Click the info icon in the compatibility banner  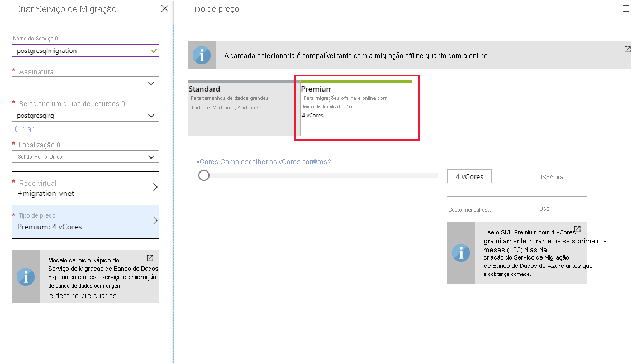[201, 54]
